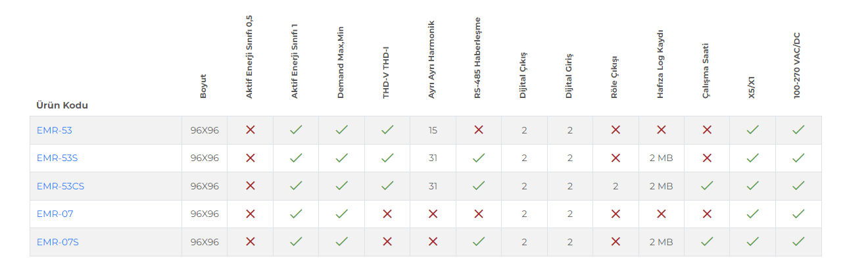The image size is (868, 265).
Task: Click the Boyut column header
Action: point(203,86)
